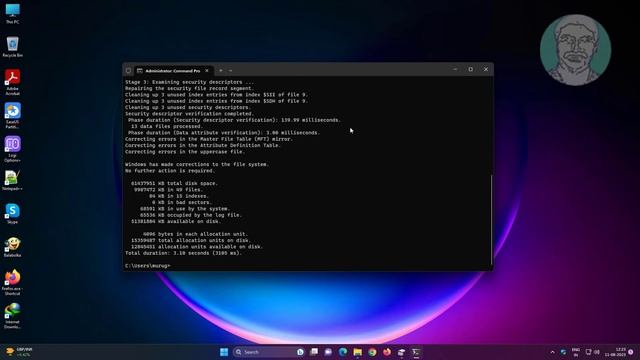This screenshot has height=360, width=640.
Task: Close the Administrator: Command Prompt tab
Action: pyautogui.click(x=207, y=71)
